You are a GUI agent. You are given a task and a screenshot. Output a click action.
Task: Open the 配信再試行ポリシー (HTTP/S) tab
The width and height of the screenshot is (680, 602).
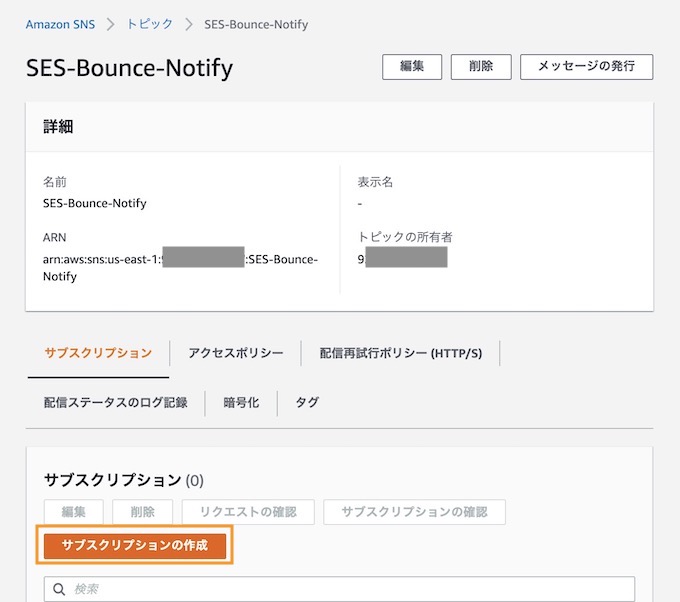[401, 353]
